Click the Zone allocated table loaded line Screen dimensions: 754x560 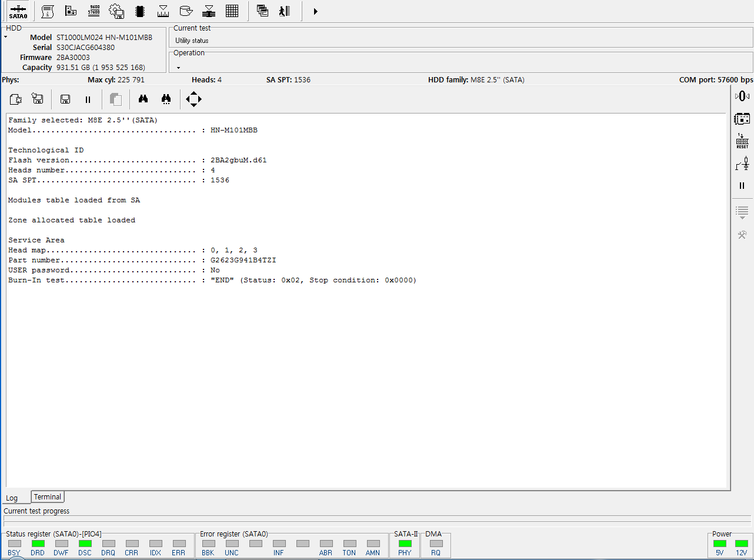pos(72,220)
